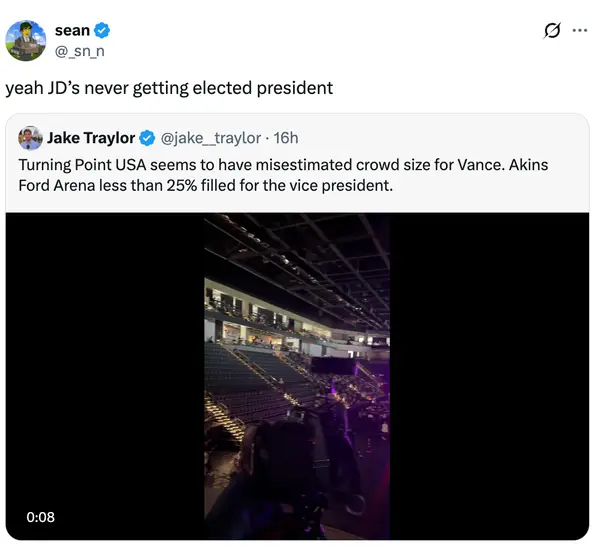Click the Grok icon on the post

tap(551, 31)
